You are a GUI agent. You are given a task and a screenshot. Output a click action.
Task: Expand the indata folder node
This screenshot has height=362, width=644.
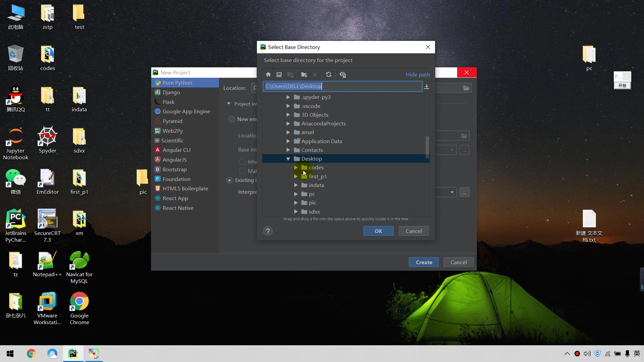[296, 185]
